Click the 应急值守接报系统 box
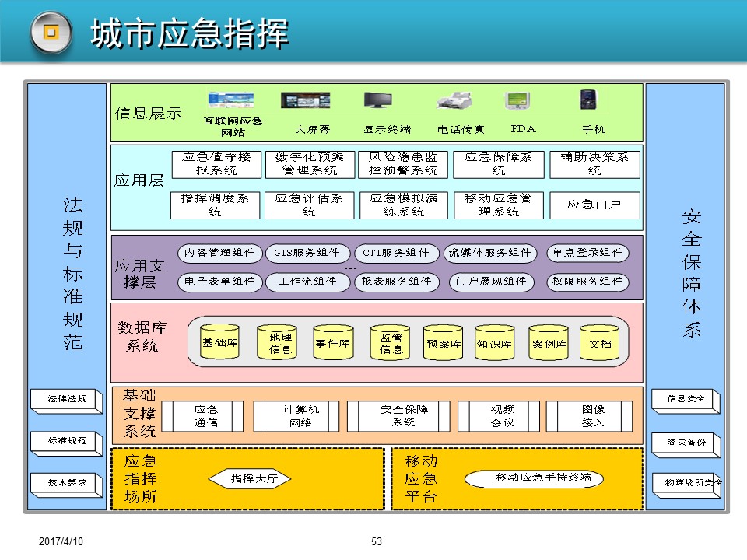 coord(216,164)
